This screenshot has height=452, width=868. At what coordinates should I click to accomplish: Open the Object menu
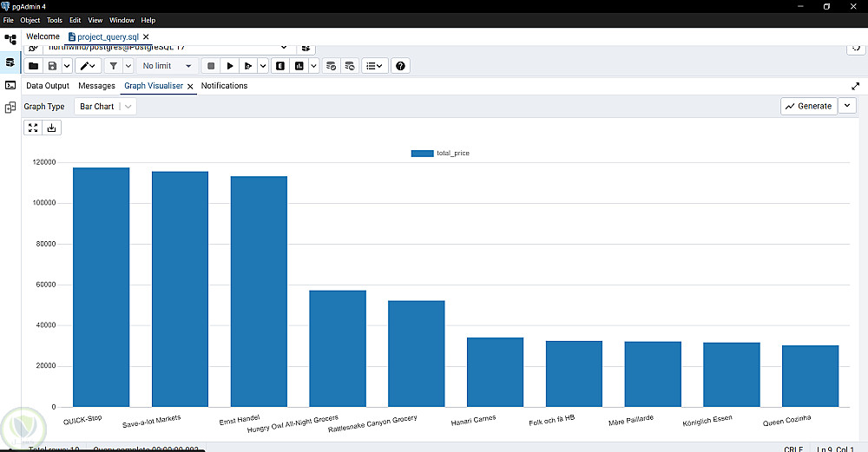point(30,21)
